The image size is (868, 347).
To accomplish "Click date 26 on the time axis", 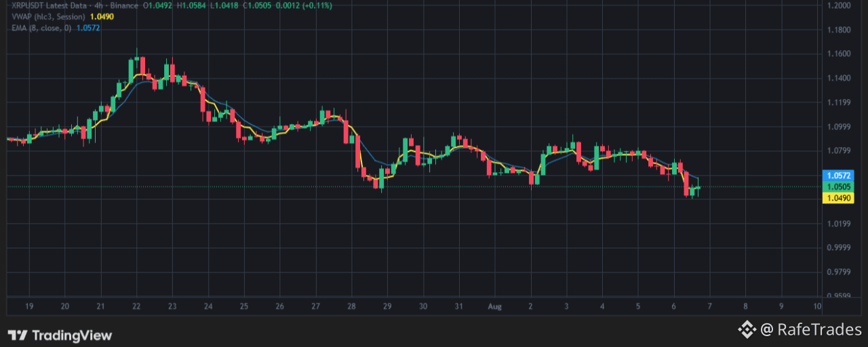I will point(280,306).
